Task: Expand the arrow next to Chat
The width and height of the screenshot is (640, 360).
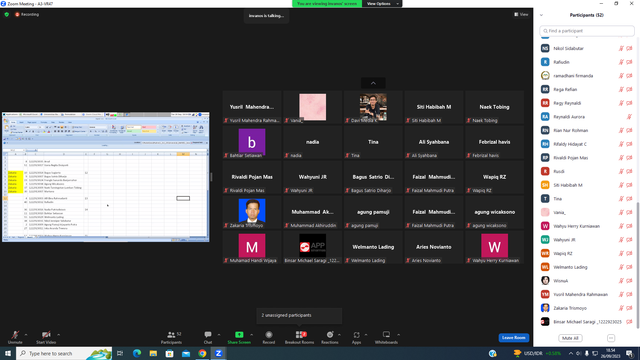Action: click(219, 335)
